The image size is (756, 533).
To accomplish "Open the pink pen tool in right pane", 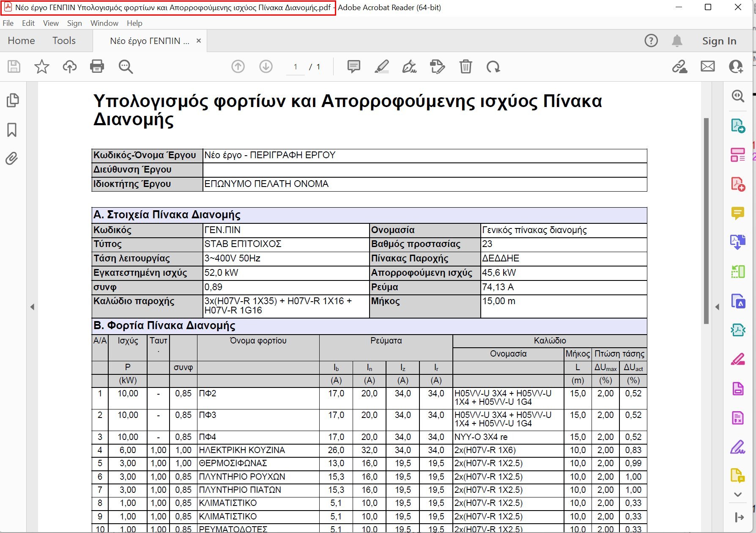I will pyautogui.click(x=738, y=359).
